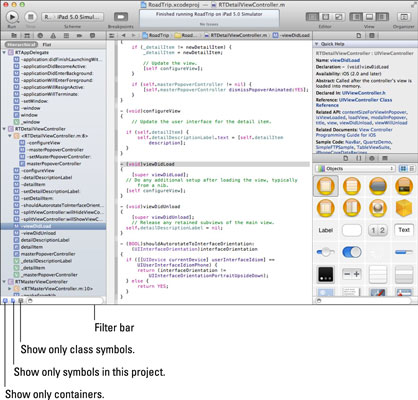
Task: Toggle the Navigator pane view button
Action: (x=356, y=17)
